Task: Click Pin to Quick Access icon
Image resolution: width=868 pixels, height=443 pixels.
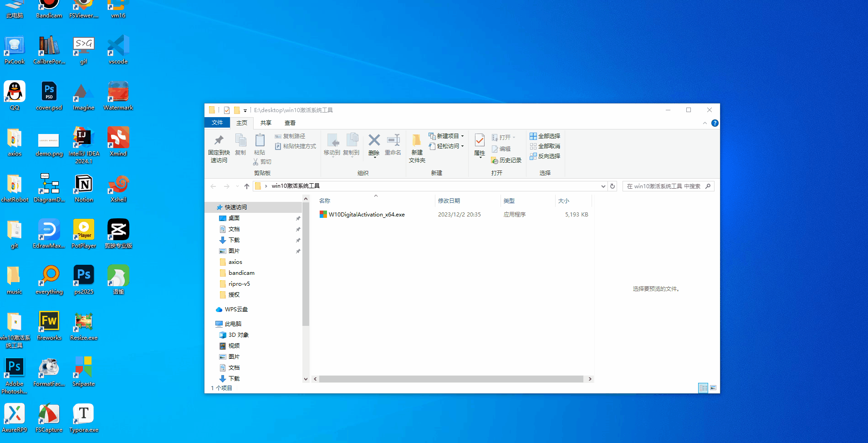Action: [x=219, y=141]
